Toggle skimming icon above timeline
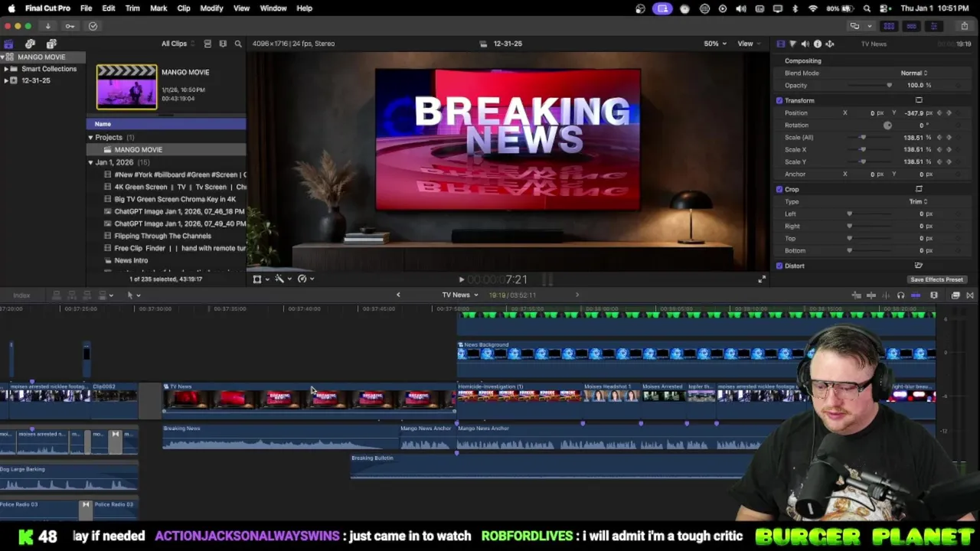 point(871,295)
